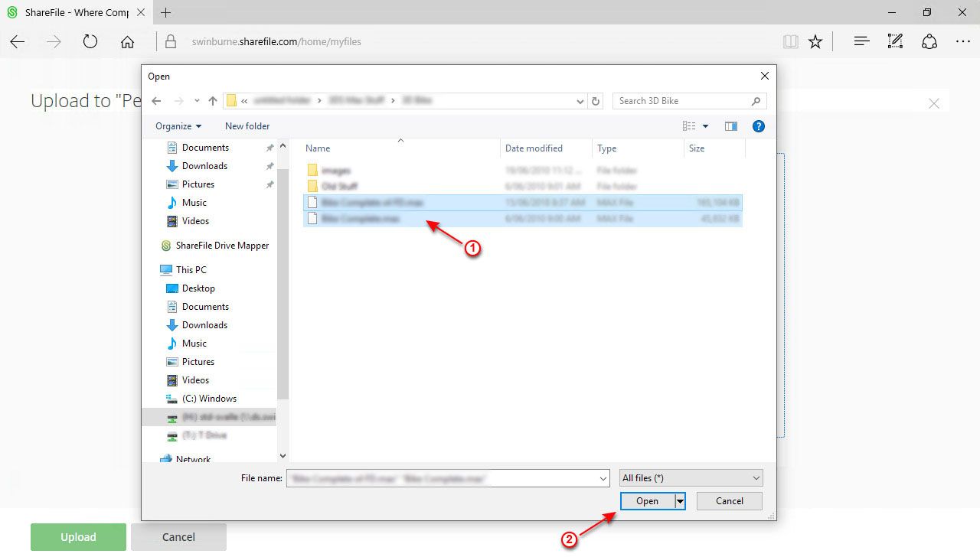This screenshot has height=557, width=980.
Task: Click the browser Home icon
Action: pos(127,42)
